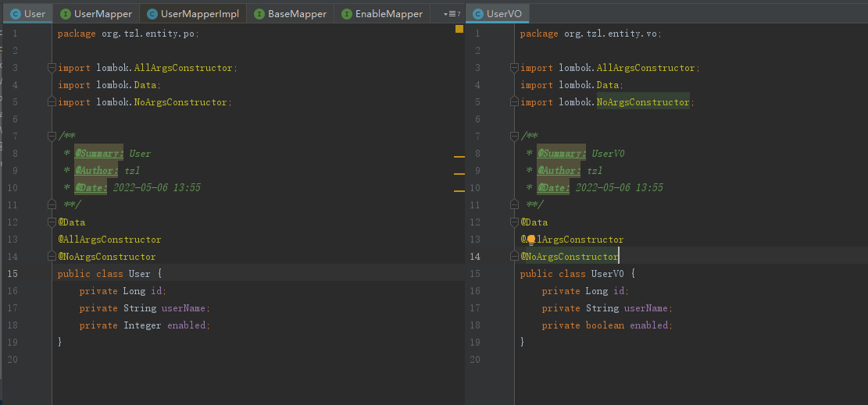Click the yellow inspection status square
Screen dimensions: 868x405
459,29
